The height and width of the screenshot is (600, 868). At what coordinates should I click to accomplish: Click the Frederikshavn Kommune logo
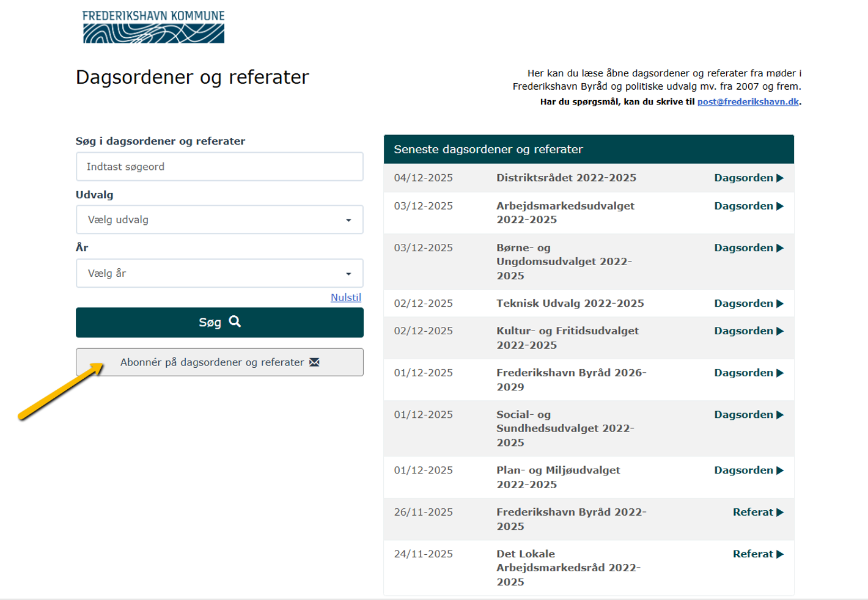pyautogui.click(x=153, y=27)
